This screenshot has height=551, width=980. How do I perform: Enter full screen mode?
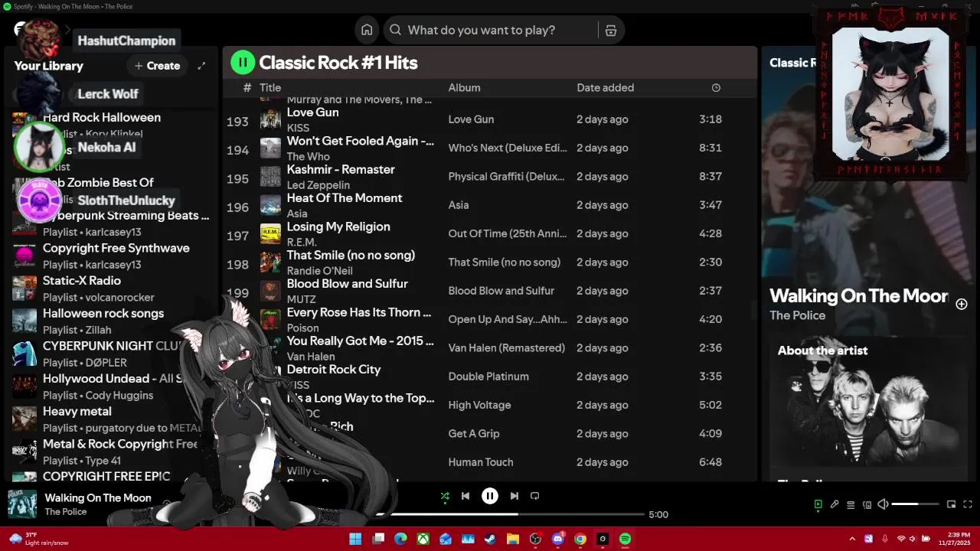[968, 504]
